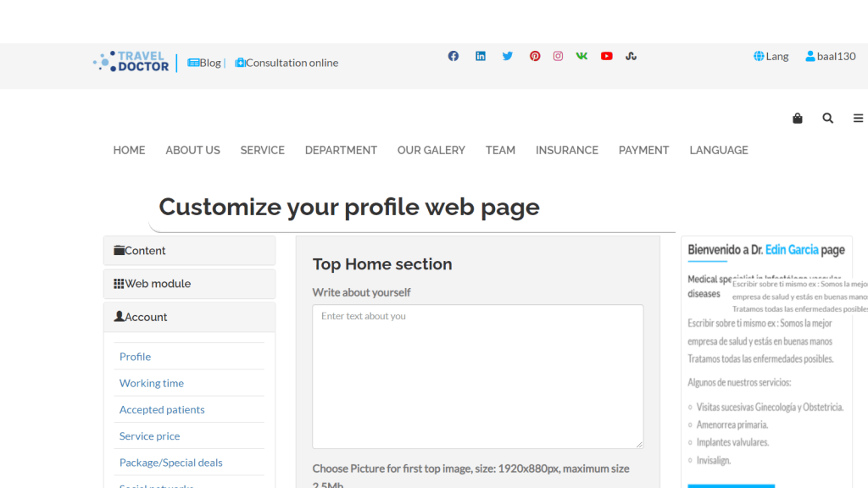Open the LinkedIn social icon
This screenshot has width=868, height=488.
[x=481, y=56]
